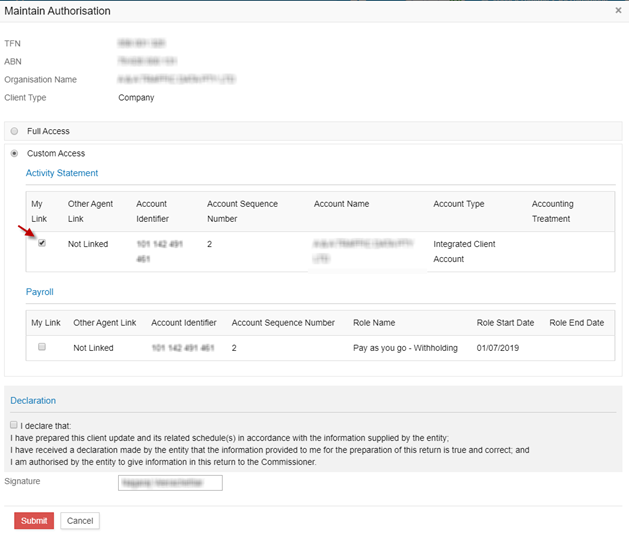
Task: Click the Role End Date column header
Action: (576, 323)
